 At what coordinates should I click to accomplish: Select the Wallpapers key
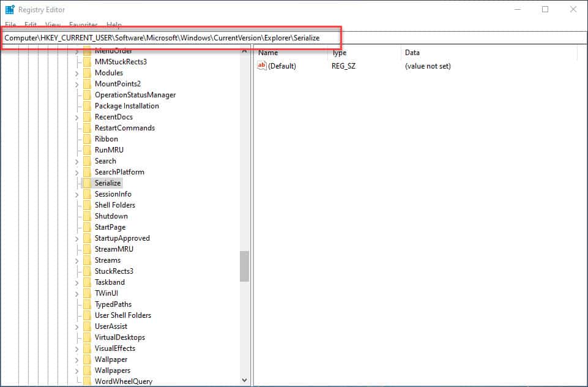(x=113, y=370)
